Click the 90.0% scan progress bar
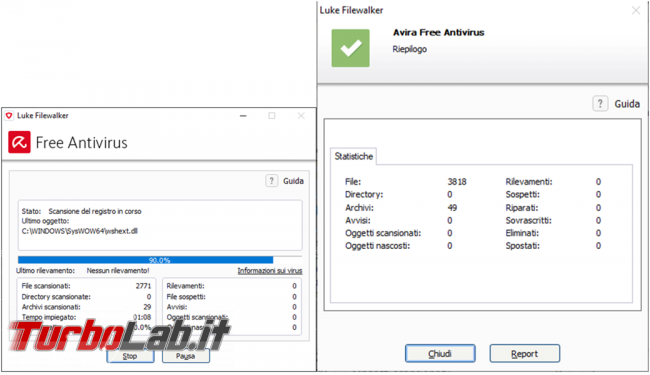This screenshot has height=375, width=650. tap(160, 260)
